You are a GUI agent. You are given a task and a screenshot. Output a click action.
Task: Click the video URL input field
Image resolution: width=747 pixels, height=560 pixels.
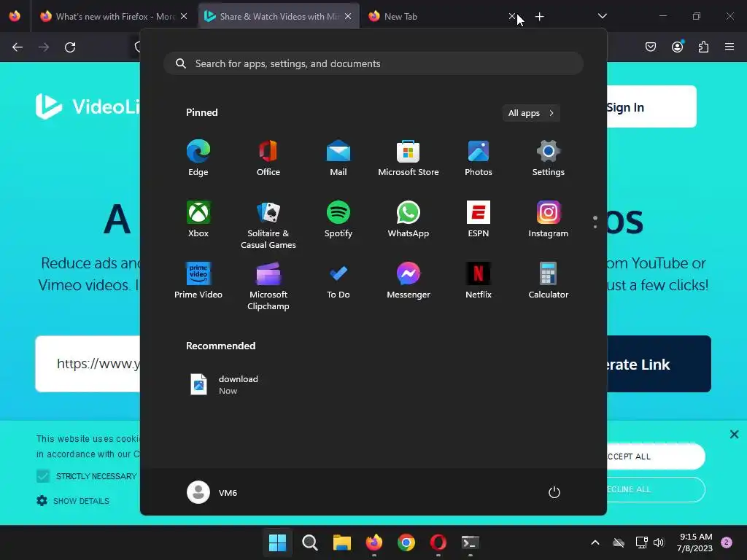88,364
